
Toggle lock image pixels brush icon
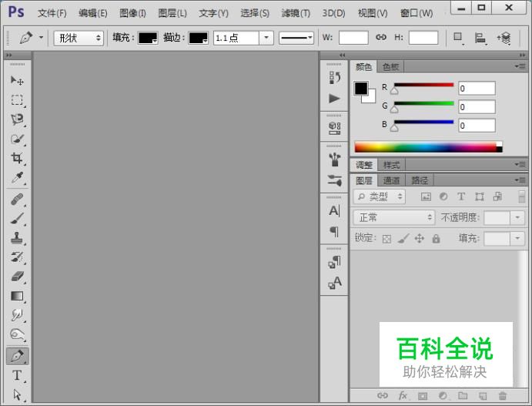[x=403, y=239]
